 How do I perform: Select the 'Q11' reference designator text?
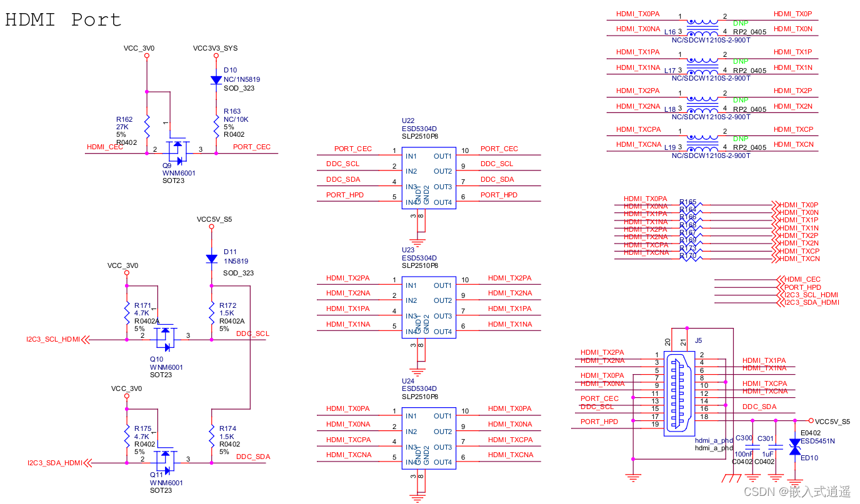(x=156, y=475)
